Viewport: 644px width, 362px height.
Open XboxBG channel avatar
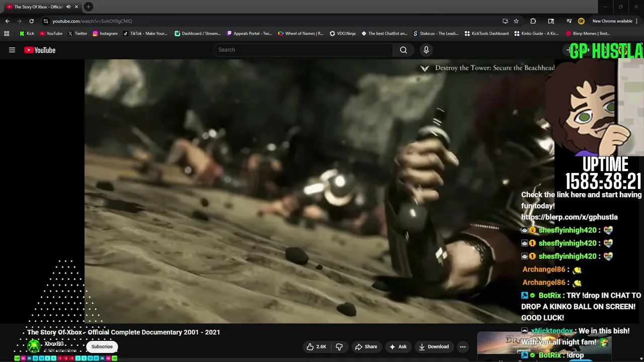click(34, 346)
